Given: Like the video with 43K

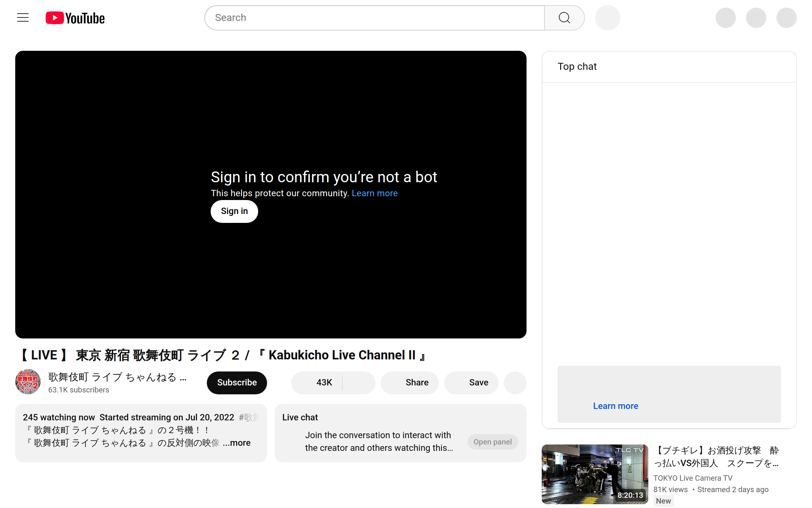Looking at the screenshot, I should tap(317, 382).
